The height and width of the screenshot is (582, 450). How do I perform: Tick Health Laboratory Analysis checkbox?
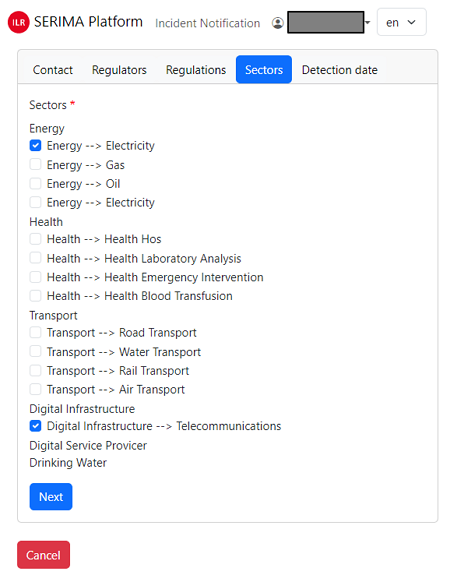pyautogui.click(x=36, y=258)
